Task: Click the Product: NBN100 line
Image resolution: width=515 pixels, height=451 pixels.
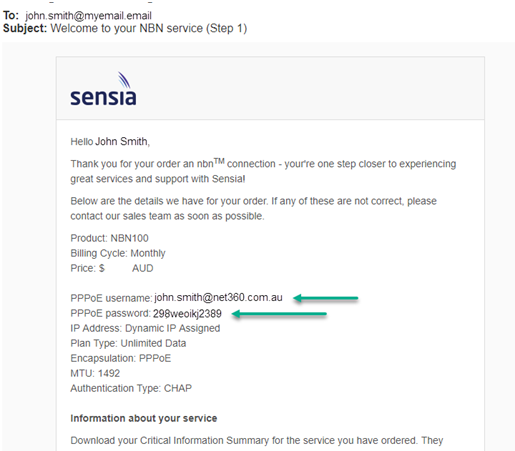Action: pos(109,238)
